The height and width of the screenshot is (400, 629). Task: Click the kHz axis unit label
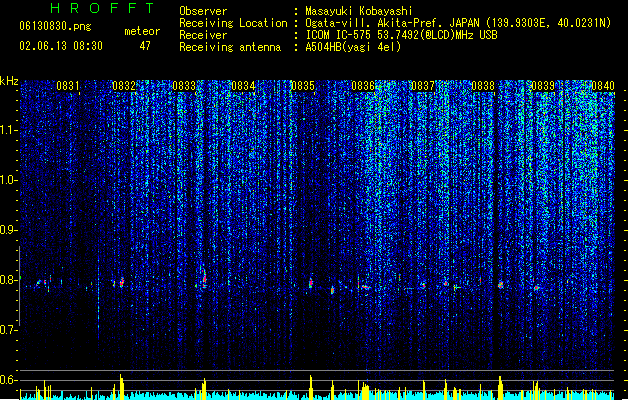(x=9, y=81)
